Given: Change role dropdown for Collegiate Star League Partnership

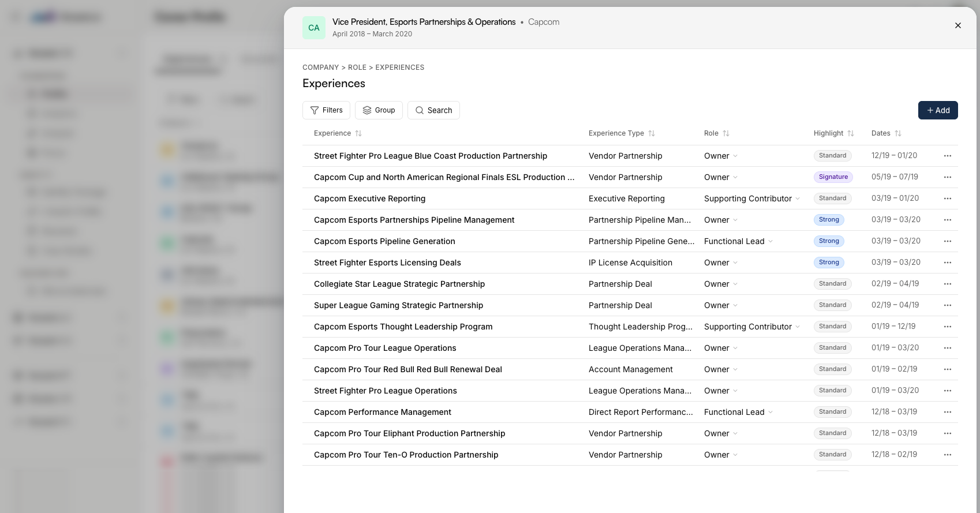Looking at the screenshot, I should (721, 284).
